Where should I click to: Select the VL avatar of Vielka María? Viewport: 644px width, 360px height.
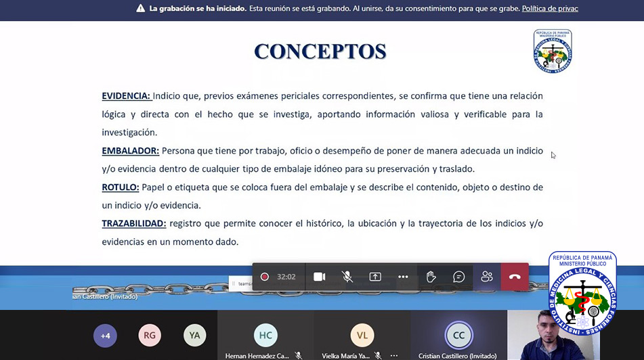[x=362, y=336]
